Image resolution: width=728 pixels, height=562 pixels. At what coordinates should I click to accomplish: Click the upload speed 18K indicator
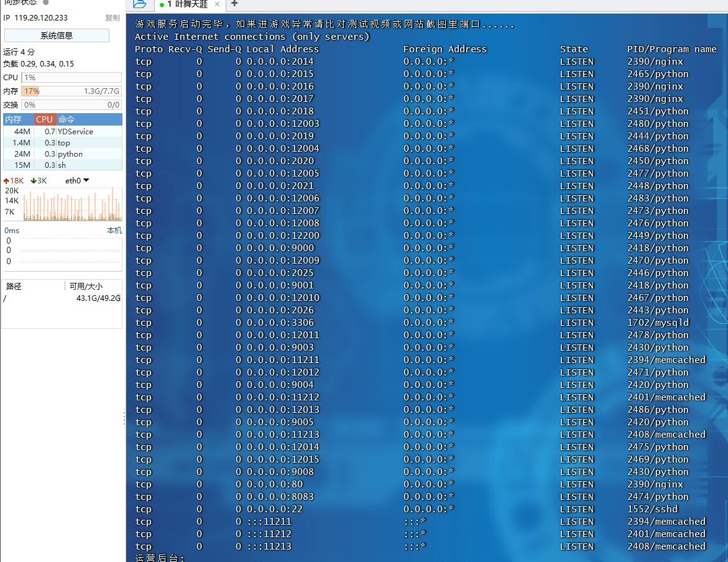14,181
